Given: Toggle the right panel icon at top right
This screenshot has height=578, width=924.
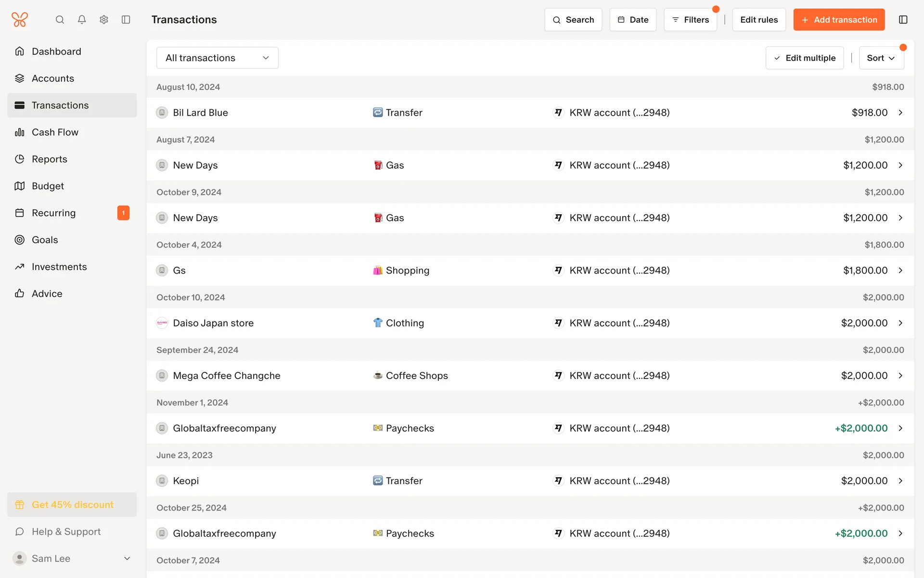Looking at the screenshot, I should [x=903, y=20].
